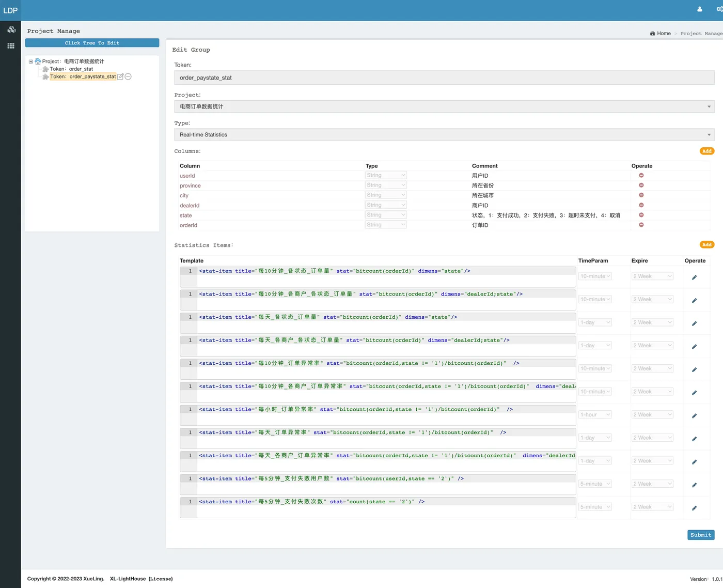Submit the group edit form
The image size is (723, 588).
pos(701,535)
